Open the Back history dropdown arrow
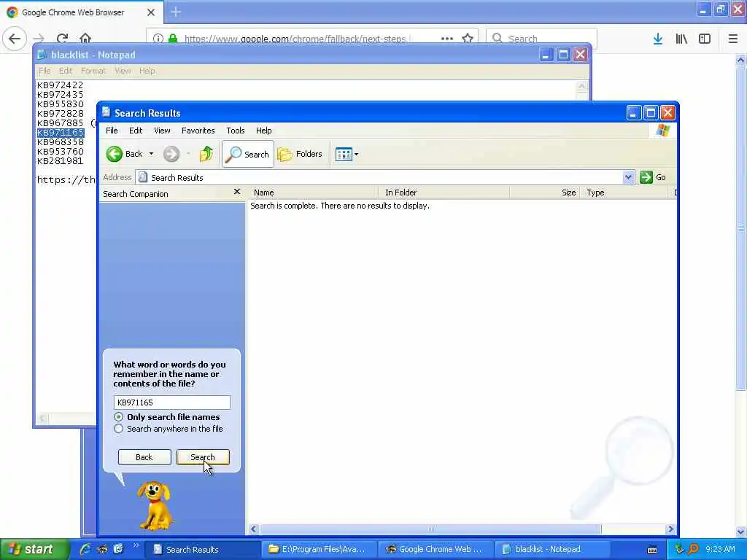The height and width of the screenshot is (560, 747). point(151,154)
